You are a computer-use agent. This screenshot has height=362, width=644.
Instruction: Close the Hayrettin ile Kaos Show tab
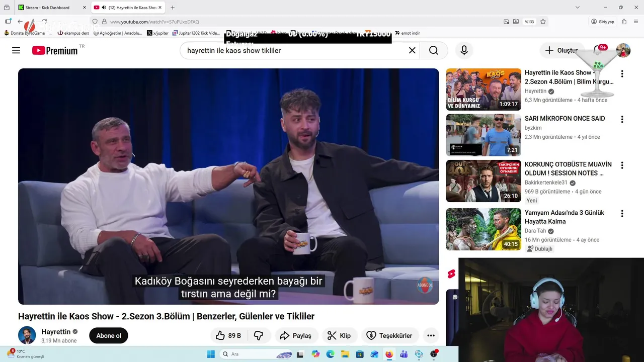pyautogui.click(x=160, y=8)
